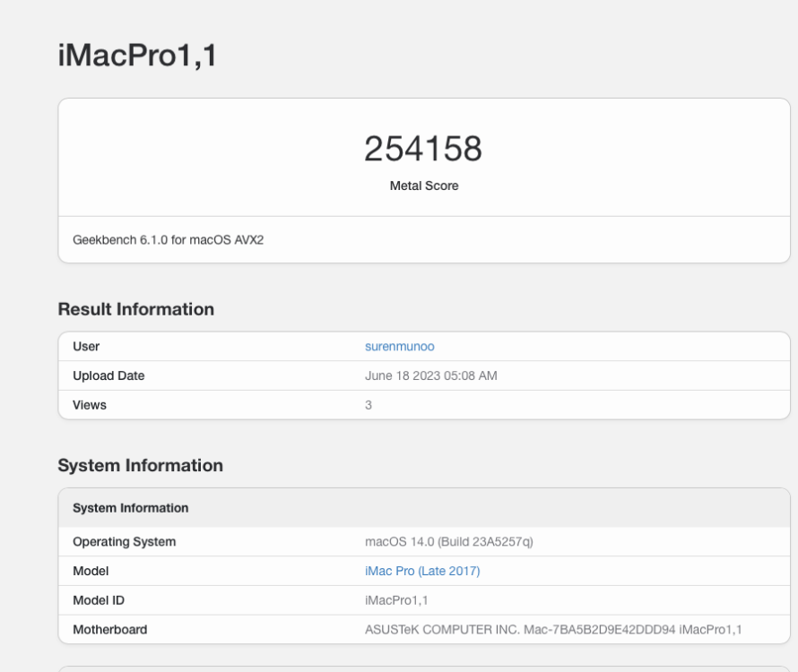The width and height of the screenshot is (798, 672).
Task: Click the iMacPro1,1 page title
Action: (137, 55)
